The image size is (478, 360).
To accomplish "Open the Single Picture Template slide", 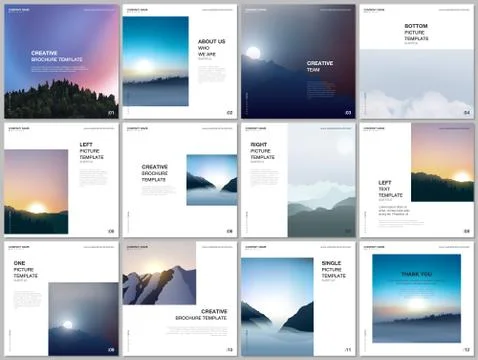I will point(298,299).
